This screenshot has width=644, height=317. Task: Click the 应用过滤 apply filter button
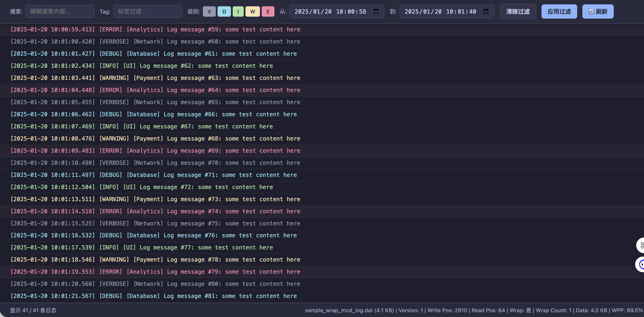(559, 11)
